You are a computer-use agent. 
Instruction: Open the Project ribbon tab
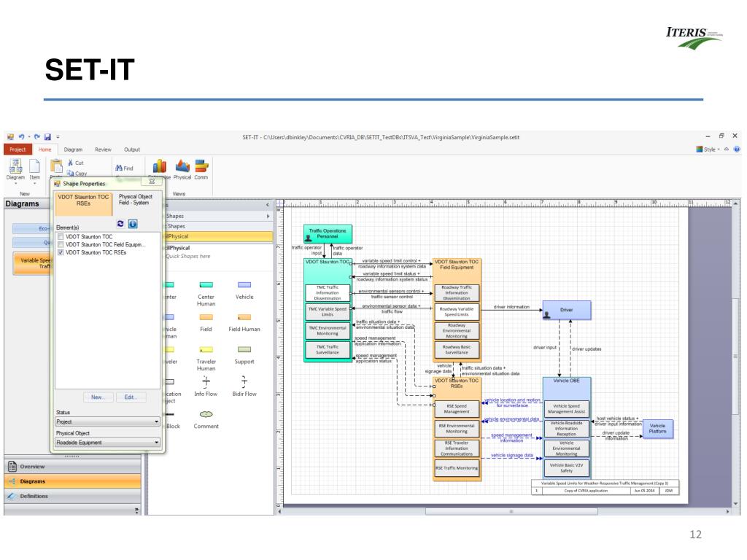tap(18, 149)
